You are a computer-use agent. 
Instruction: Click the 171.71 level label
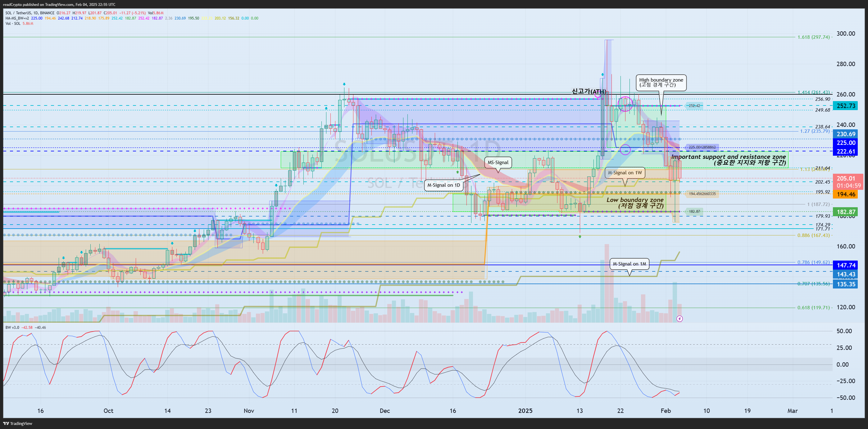tap(823, 229)
